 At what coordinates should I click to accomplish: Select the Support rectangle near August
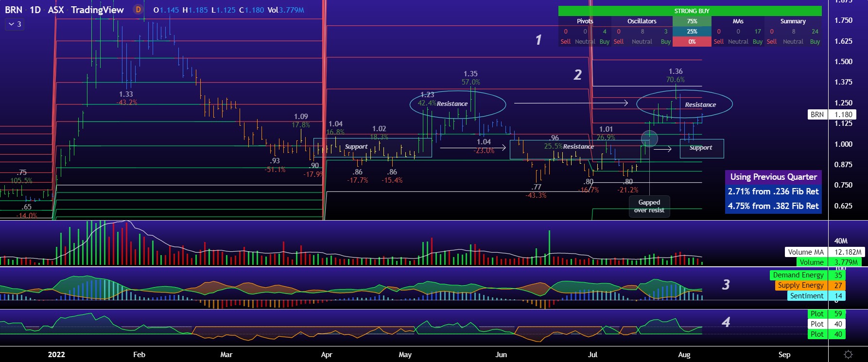tap(701, 148)
